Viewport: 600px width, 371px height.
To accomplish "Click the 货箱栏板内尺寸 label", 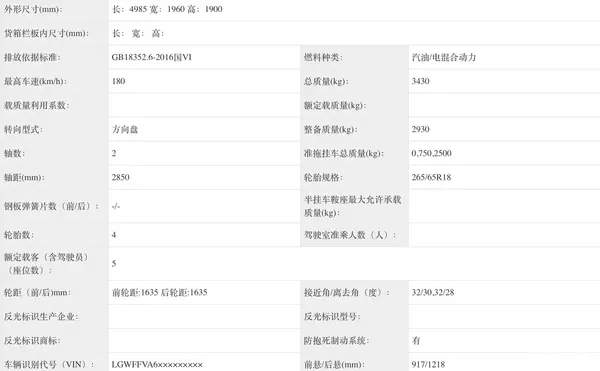I will click(x=46, y=33).
